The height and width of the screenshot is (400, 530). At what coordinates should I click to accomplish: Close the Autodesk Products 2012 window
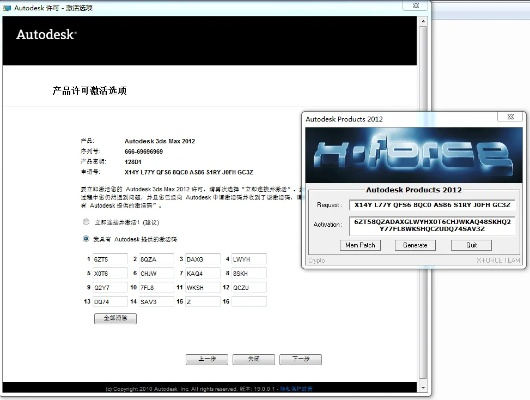click(x=510, y=117)
